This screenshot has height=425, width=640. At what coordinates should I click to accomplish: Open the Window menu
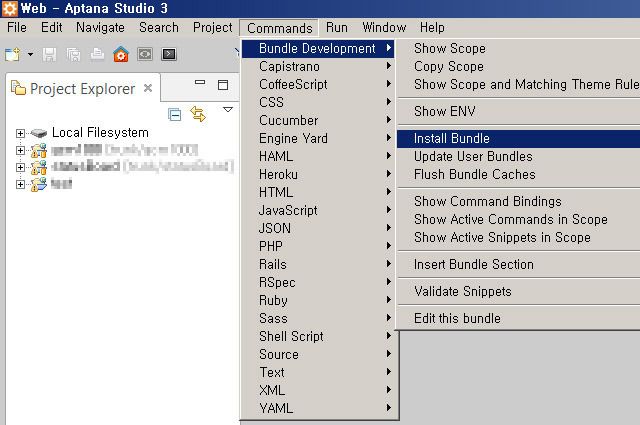tap(384, 28)
